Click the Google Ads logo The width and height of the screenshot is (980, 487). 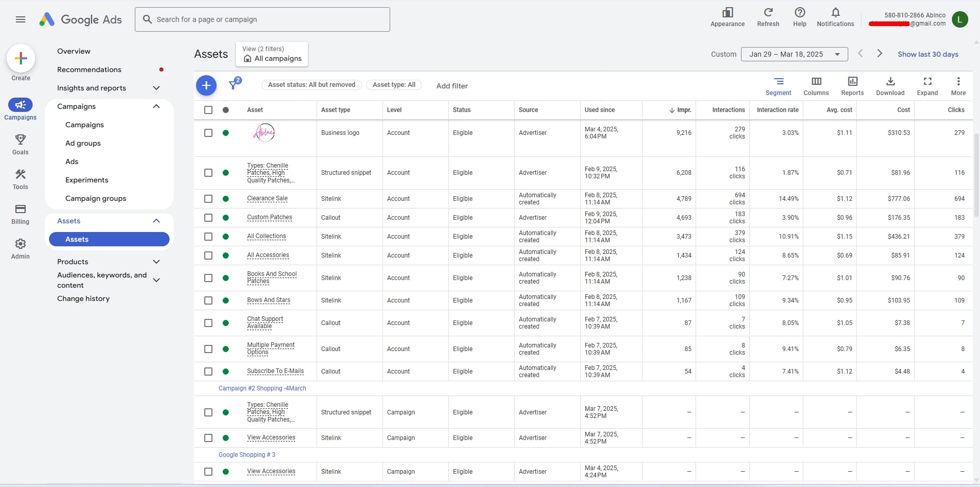tap(81, 19)
